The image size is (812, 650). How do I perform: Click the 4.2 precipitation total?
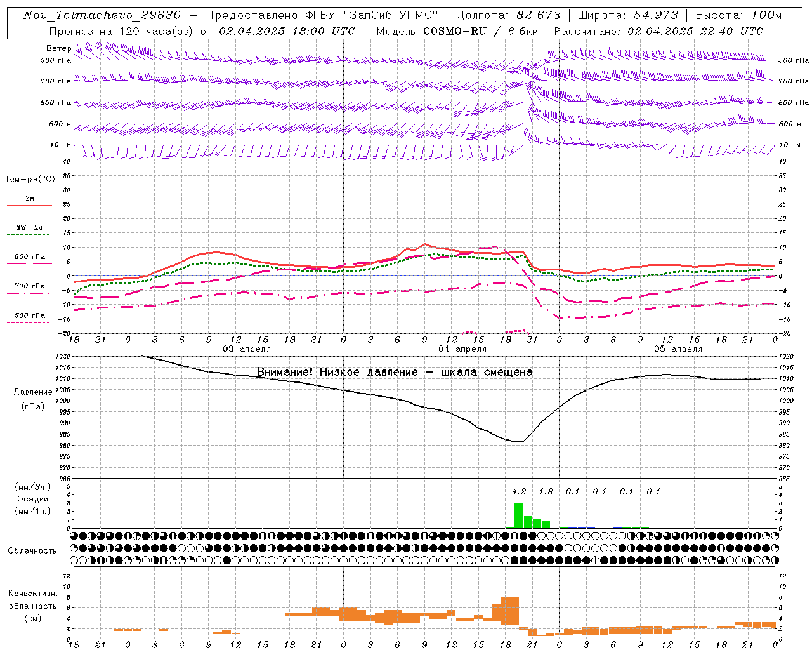(519, 491)
